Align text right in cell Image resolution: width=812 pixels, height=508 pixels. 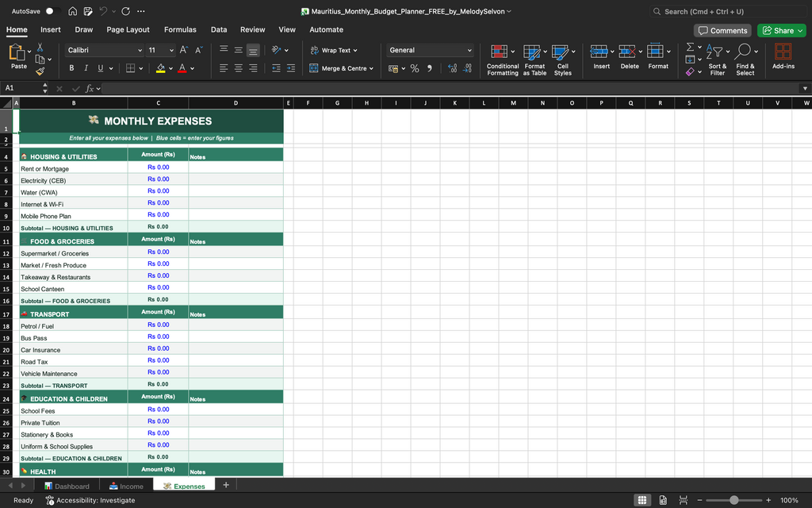253,68
